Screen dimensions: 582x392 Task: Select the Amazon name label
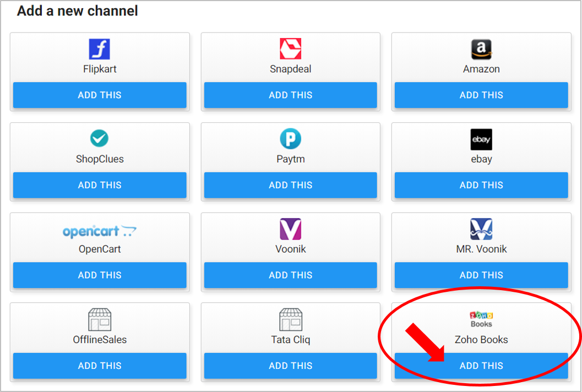point(481,69)
